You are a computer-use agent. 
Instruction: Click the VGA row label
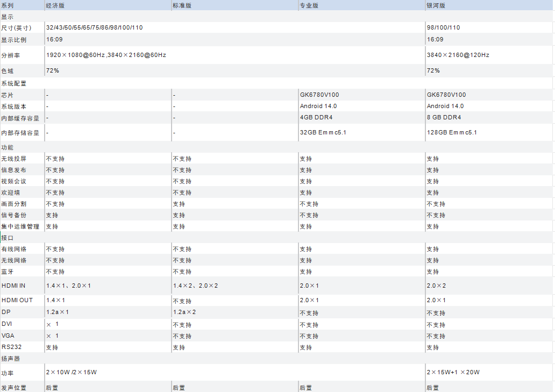(x=8, y=336)
